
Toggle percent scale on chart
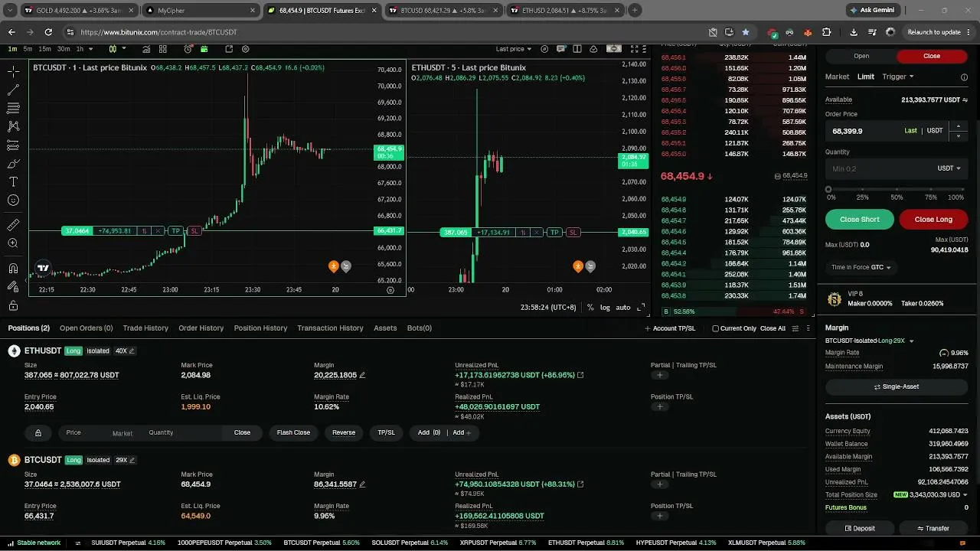tap(590, 307)
